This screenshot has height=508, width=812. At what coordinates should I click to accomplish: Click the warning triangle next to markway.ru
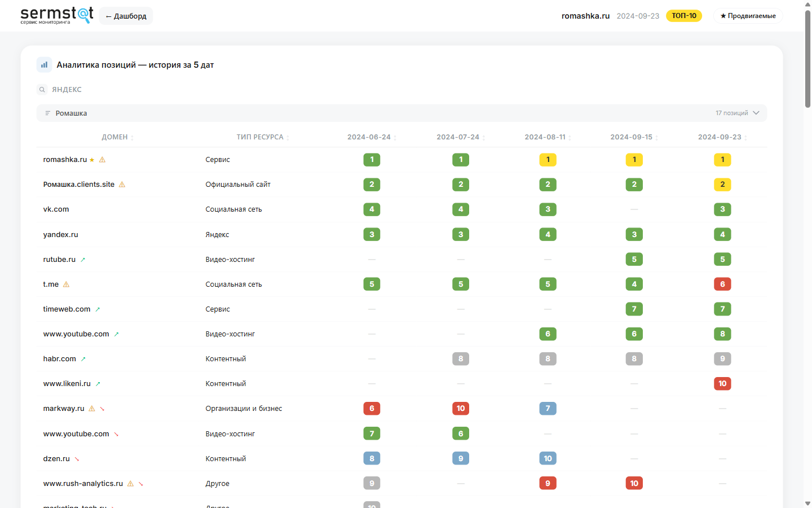tap(92, 409)
